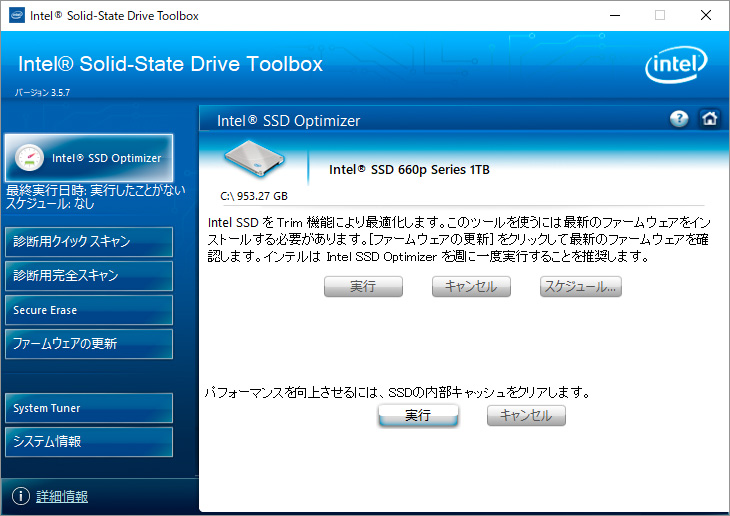Open システム情報
Image resolution: width=730 pixels, height=516 pixels.
pyautogui.click(x=89, y=441)
